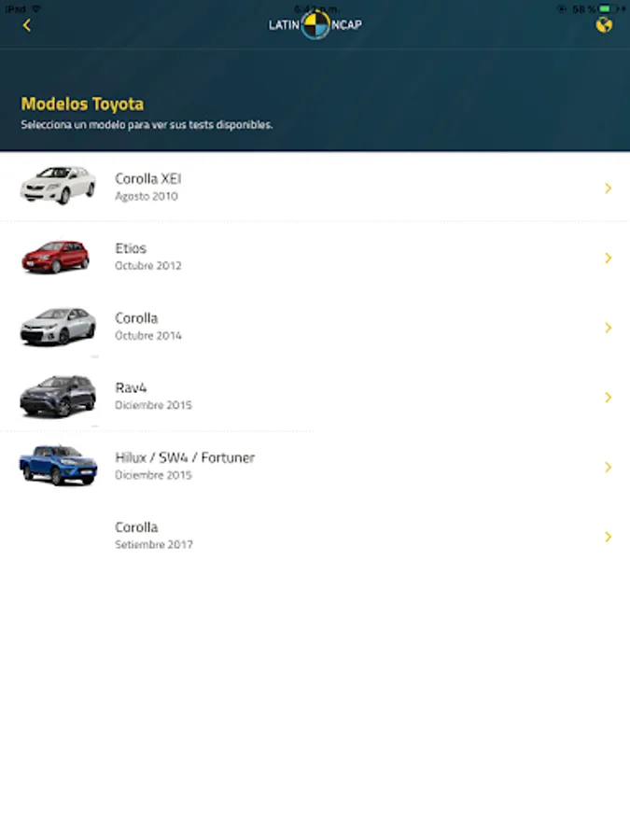Click the Modelos Toyota heading
Screen dimensions: 630x840
point(82,104)
